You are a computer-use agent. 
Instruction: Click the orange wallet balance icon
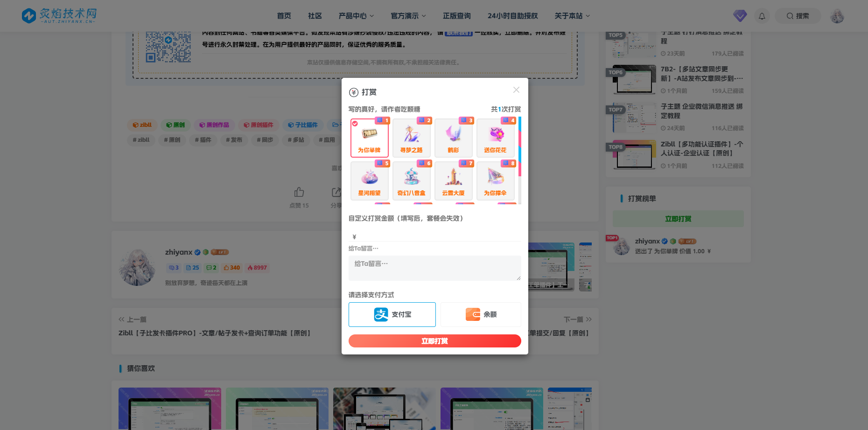click(x=473, y=314)
